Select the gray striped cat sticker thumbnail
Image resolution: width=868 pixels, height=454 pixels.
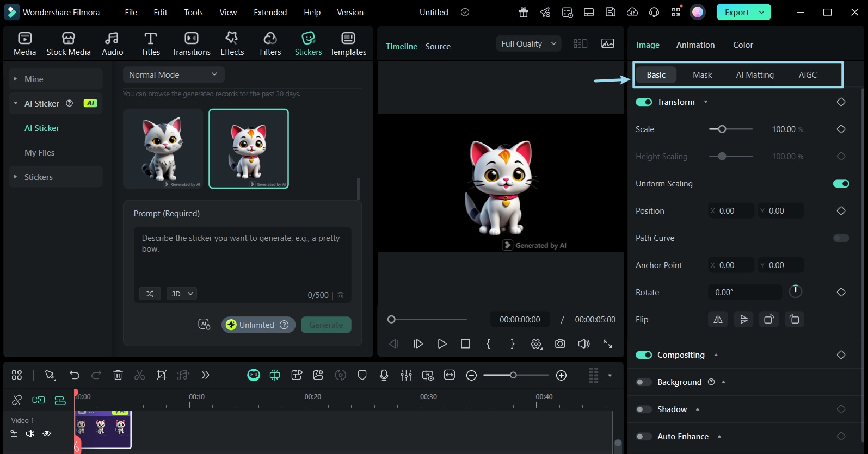click(x=163, y=148)
